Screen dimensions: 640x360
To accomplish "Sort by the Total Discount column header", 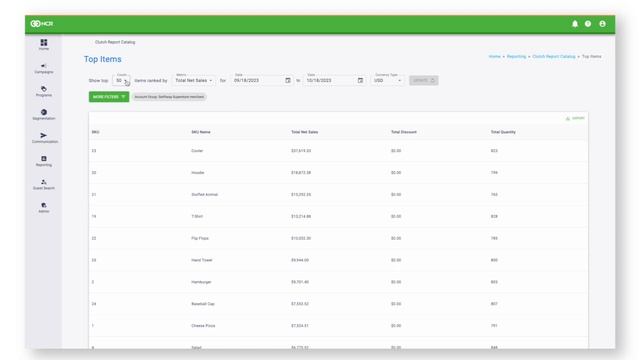I will tap(404, 132).
